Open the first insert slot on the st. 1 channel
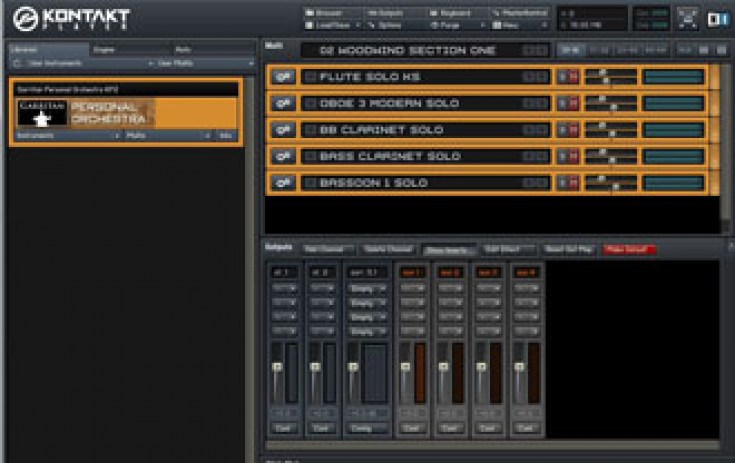The image size is (735, 463). coord(284,288)
